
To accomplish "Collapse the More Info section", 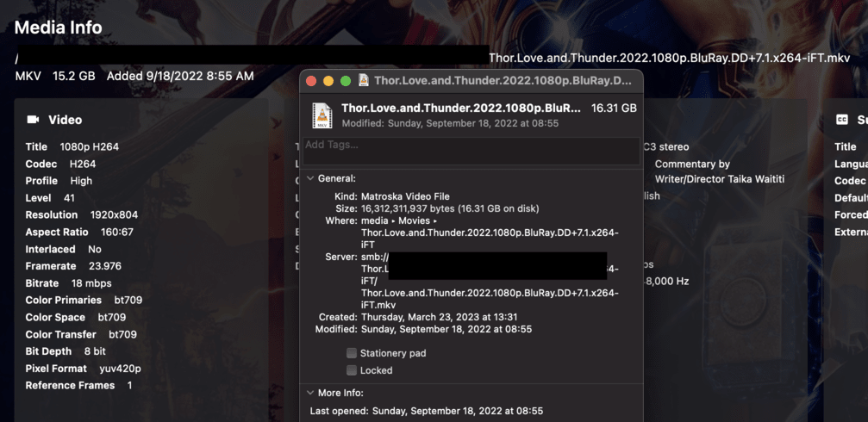I will pyautogui.click(x=310, y=394).
